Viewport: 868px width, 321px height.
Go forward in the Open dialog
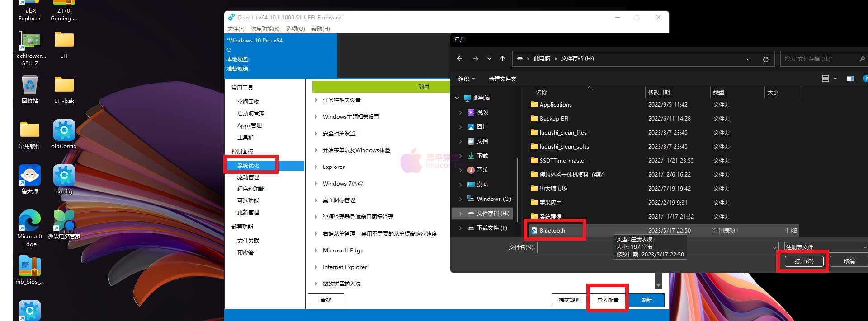pos(475,59)
